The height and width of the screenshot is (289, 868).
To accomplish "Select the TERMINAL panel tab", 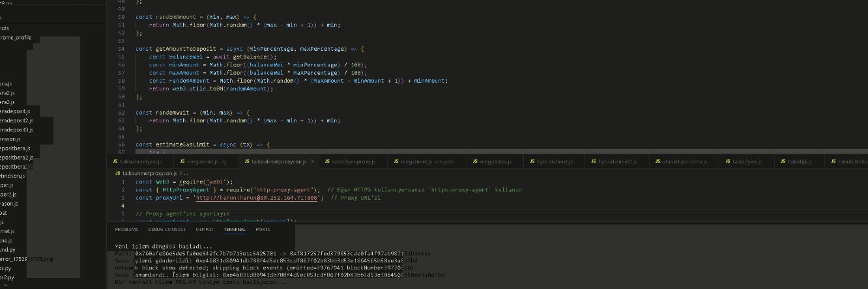I will point(235,229).
